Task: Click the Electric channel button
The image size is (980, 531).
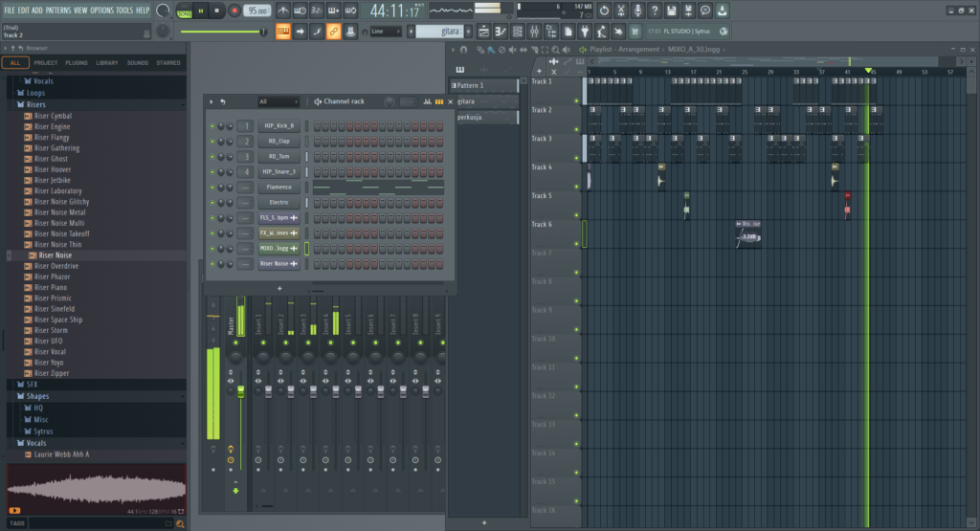Action: (278, 203)
